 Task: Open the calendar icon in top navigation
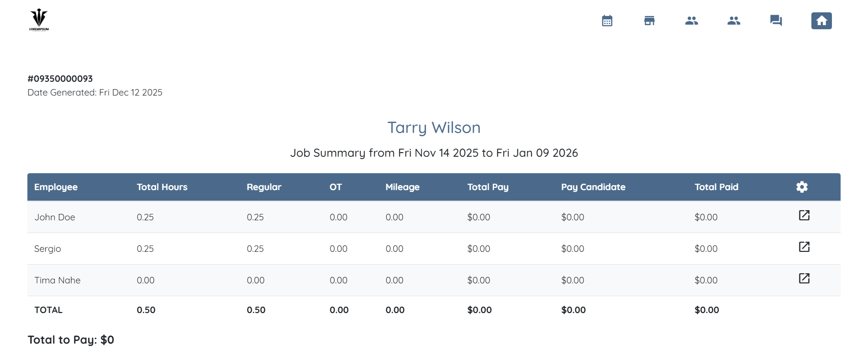(607, 21)
